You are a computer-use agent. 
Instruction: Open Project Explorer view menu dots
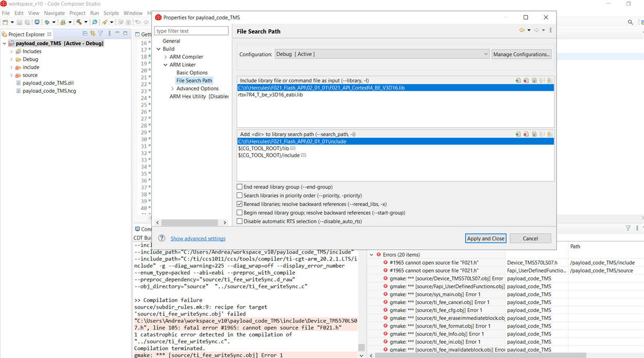click(109, 34)
